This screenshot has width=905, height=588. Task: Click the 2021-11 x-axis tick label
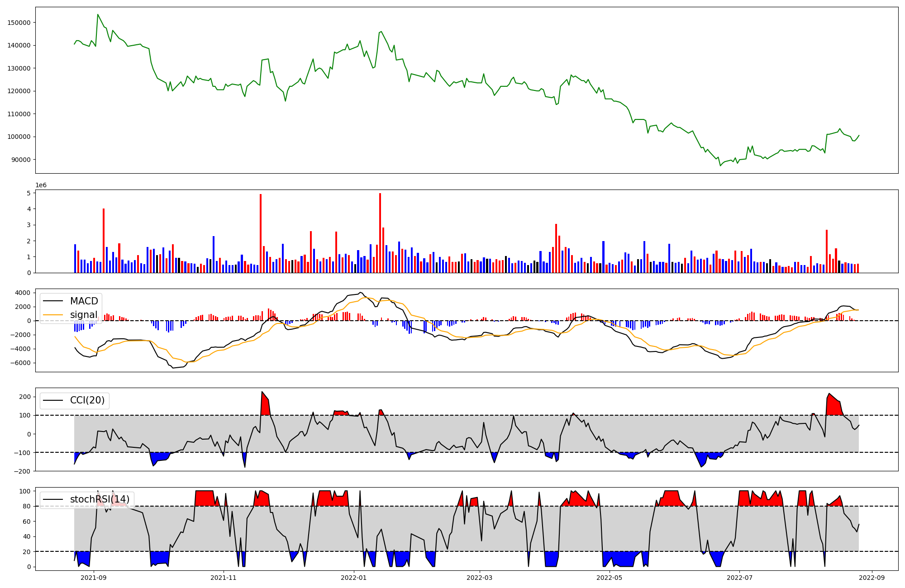(x=224, y=578)
